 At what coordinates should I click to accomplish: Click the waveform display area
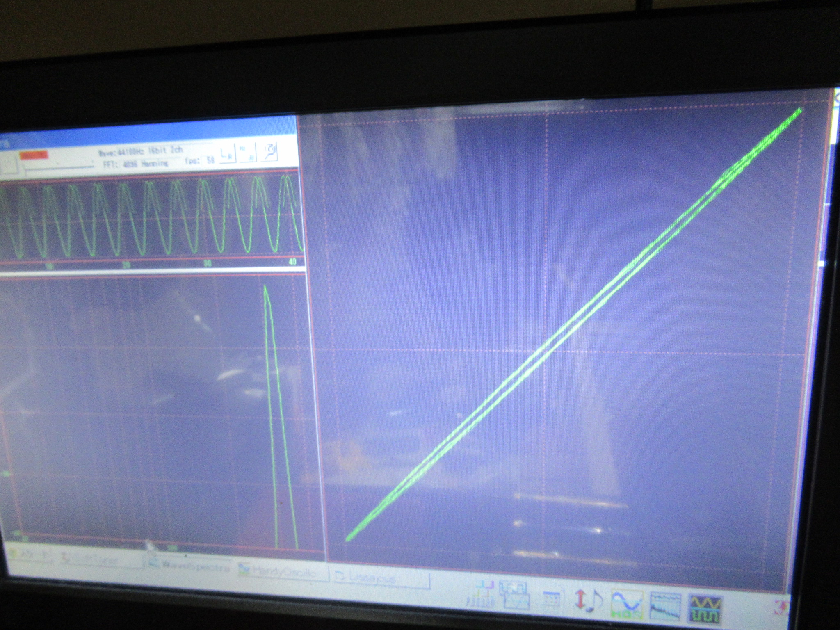point(152,217)
